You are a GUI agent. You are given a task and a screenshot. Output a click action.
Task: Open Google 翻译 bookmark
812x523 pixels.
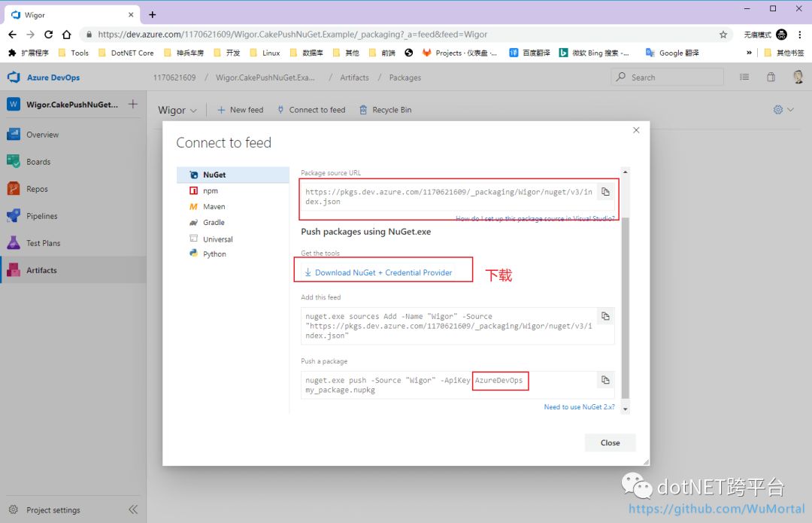coord(672,53)
